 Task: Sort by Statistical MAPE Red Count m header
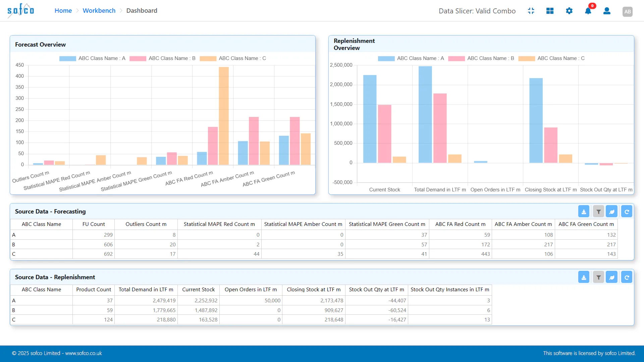219,224
